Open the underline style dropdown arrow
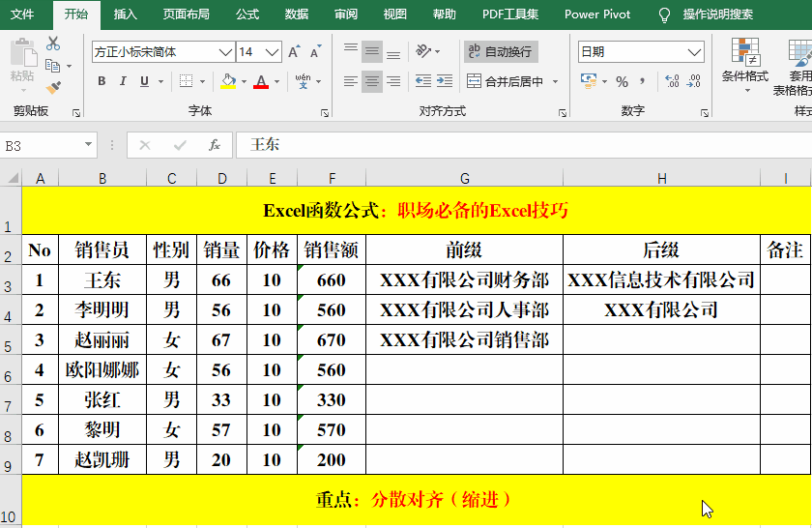 click(x=160, y=81)
